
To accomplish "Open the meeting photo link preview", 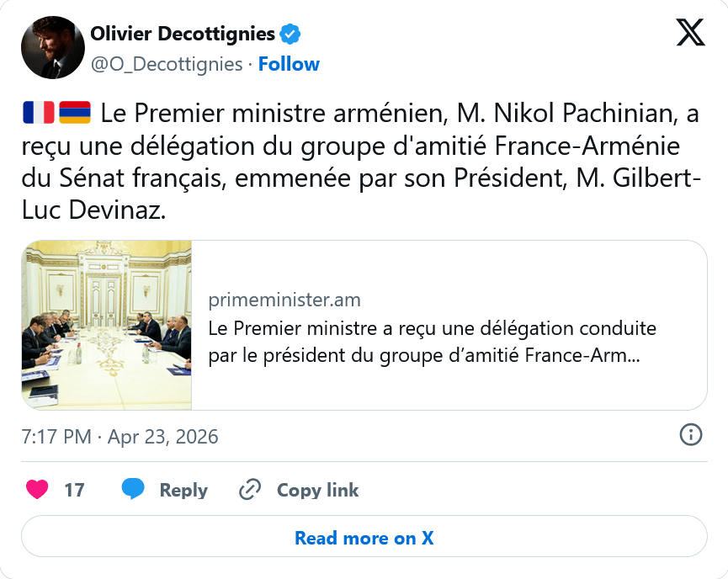I will (107, 325).
